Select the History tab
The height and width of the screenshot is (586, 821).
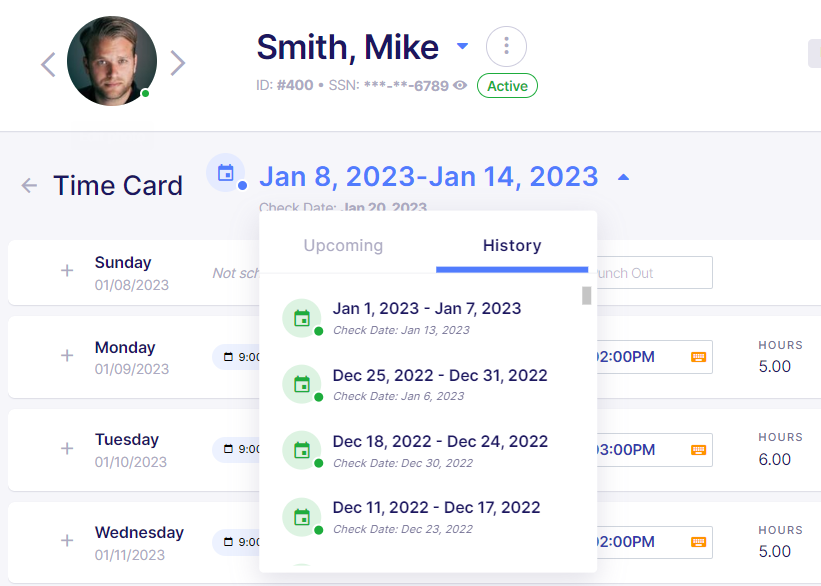pos(512,245)
